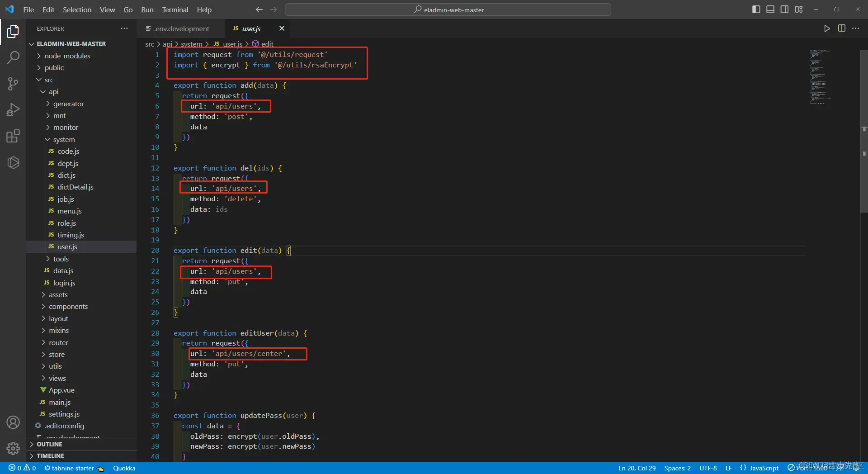Click the 'edit' symbol breadcrumb
Image resolution: width=868 pixels, height=474 pixels.
click(263, 44)
